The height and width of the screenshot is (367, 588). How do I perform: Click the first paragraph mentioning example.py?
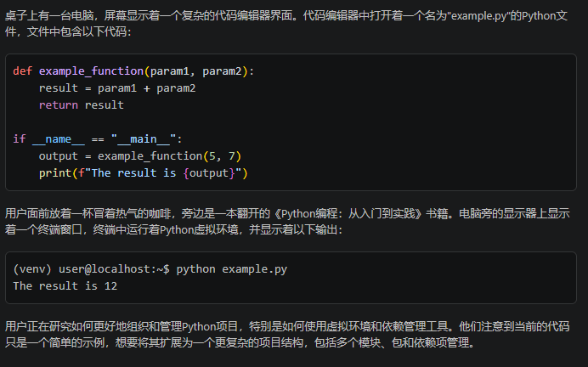(286, 24)
